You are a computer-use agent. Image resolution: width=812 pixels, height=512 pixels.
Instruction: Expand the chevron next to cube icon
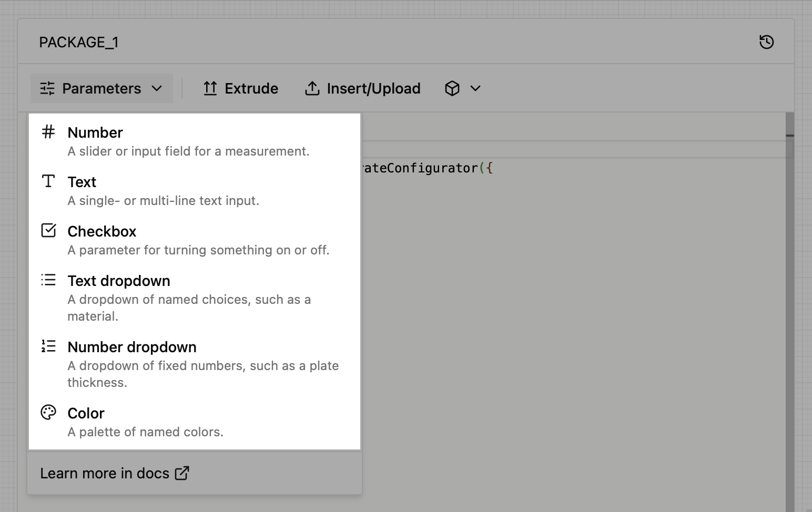pyautogui.click(x=475, y=88)
